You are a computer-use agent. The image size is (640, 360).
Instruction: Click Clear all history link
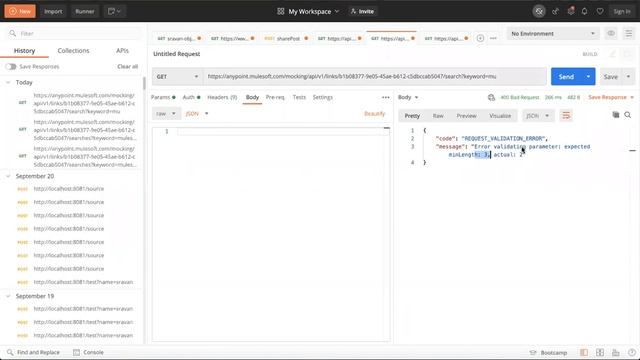coord(127,67)
